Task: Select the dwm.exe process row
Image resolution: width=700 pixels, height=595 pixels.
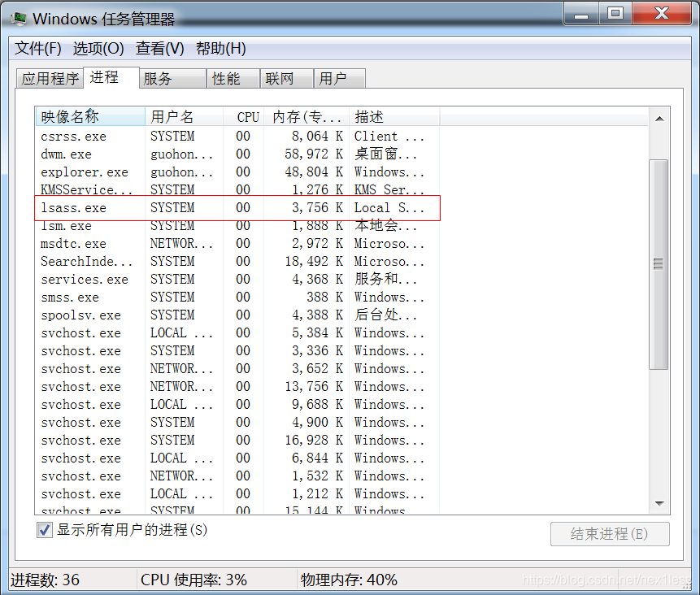Action: pos(237,154)
